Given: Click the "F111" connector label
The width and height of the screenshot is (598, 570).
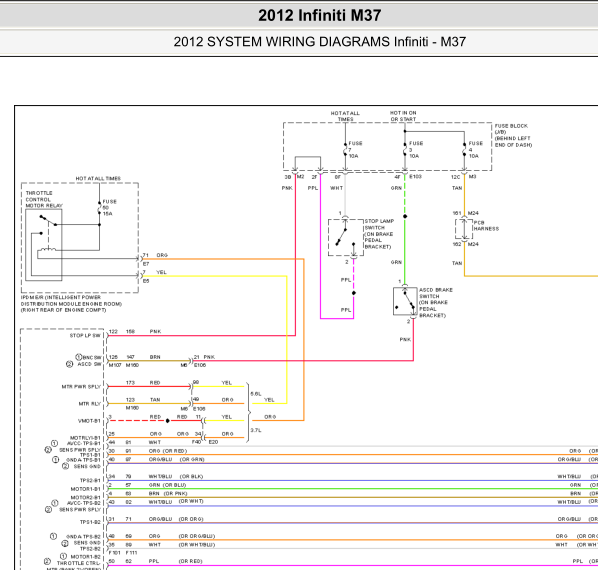Looking at the screenshot, I should click(131, 552).
